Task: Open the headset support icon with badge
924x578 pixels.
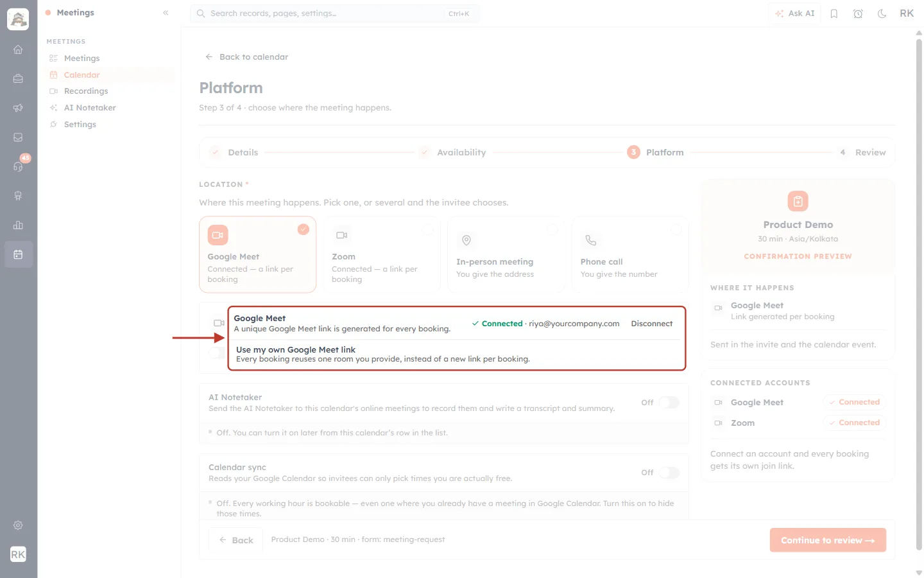Action: [x=18, y=166]
